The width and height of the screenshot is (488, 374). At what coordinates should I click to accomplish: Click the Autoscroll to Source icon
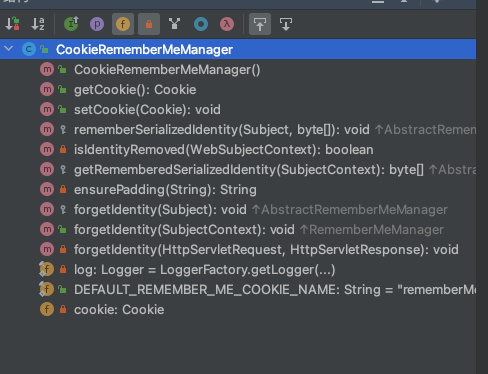click(260, 24)
